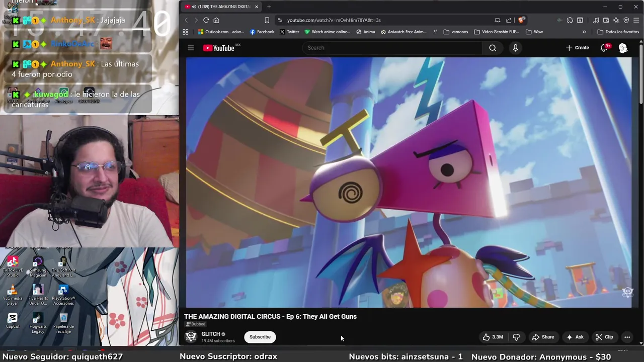Open PlayStation Accessories desktop shortcut
The height and width of the screenshot is (362, 644).
(x=63, y=295)
